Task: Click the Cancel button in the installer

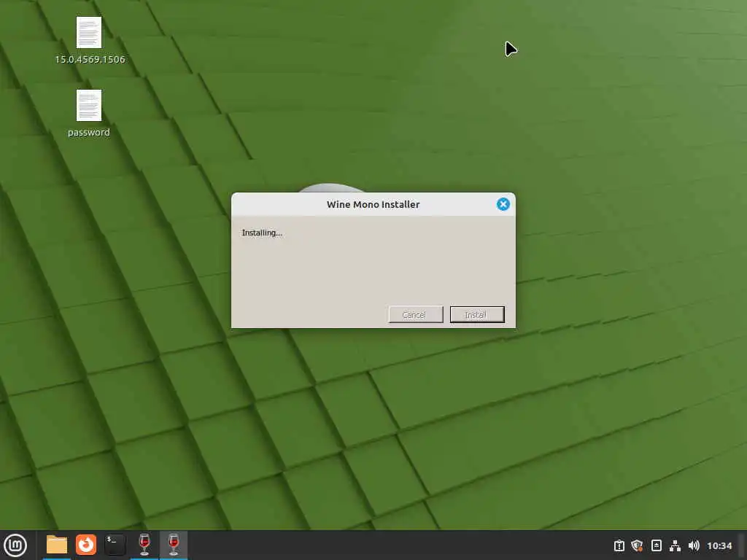Action: (416, 315)
